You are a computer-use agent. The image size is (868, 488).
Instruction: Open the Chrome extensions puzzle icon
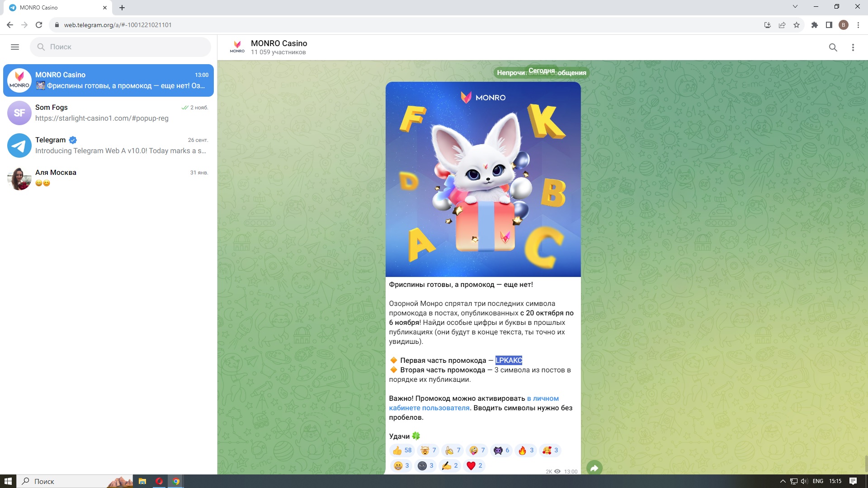[x=814, y=25]
